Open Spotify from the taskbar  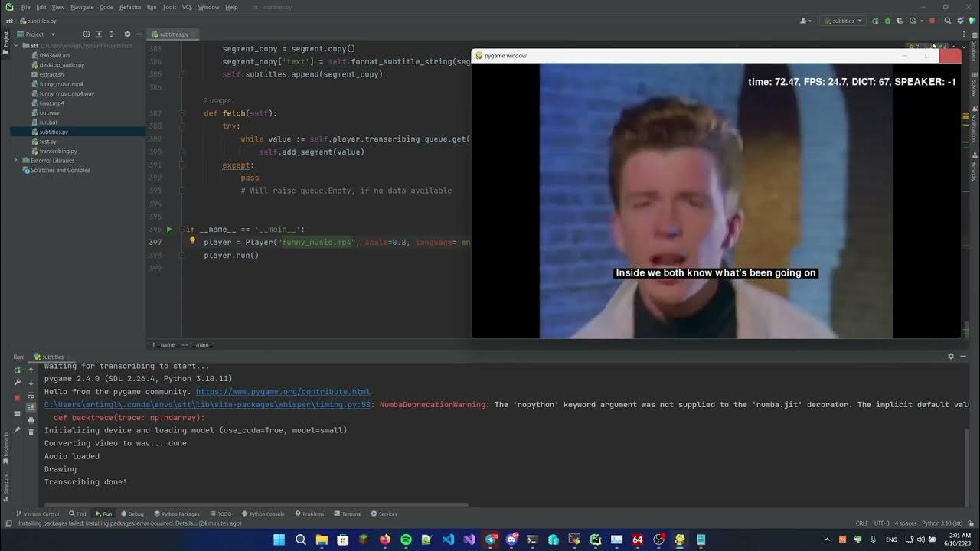pyautogui.click(x=406, y=540)
